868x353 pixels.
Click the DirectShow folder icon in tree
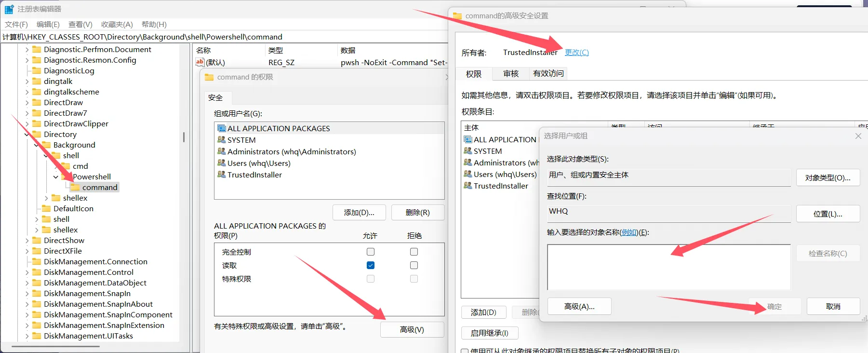tap(37, 240)
